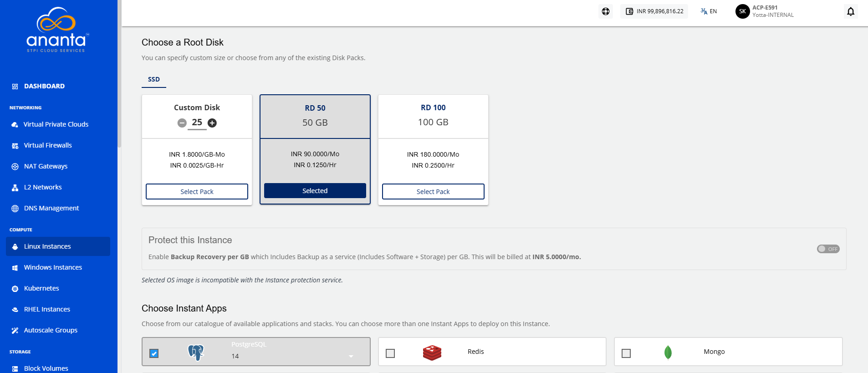Screen dimensions: 868x373
Task: Open the notifications bell
Action: click(851, 11)
